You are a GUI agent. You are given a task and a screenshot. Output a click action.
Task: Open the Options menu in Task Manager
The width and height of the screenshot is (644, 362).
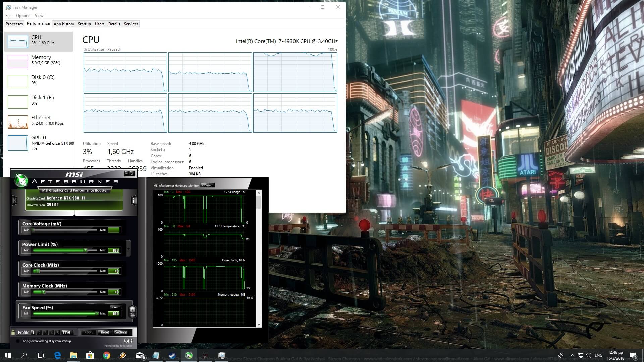coord(23,16)
